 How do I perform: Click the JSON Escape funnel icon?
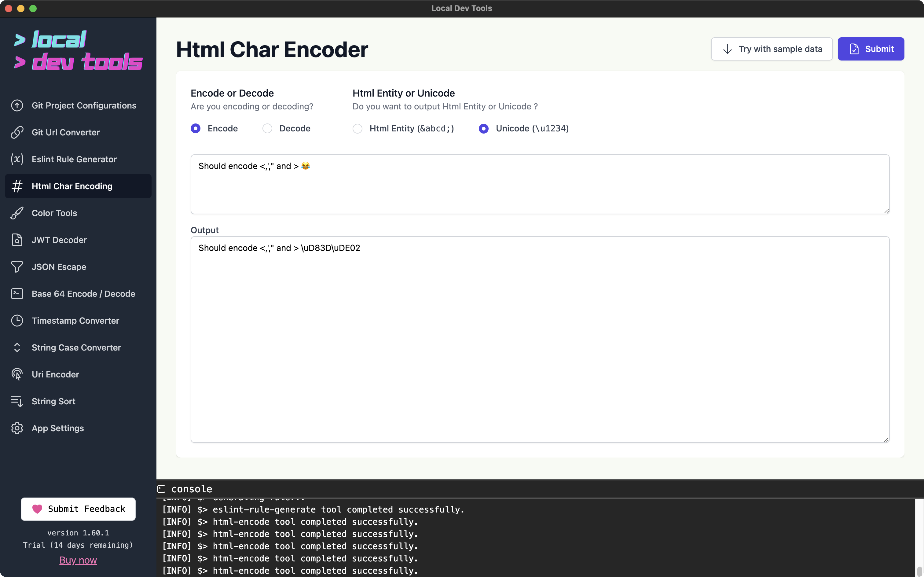[17, 267]
